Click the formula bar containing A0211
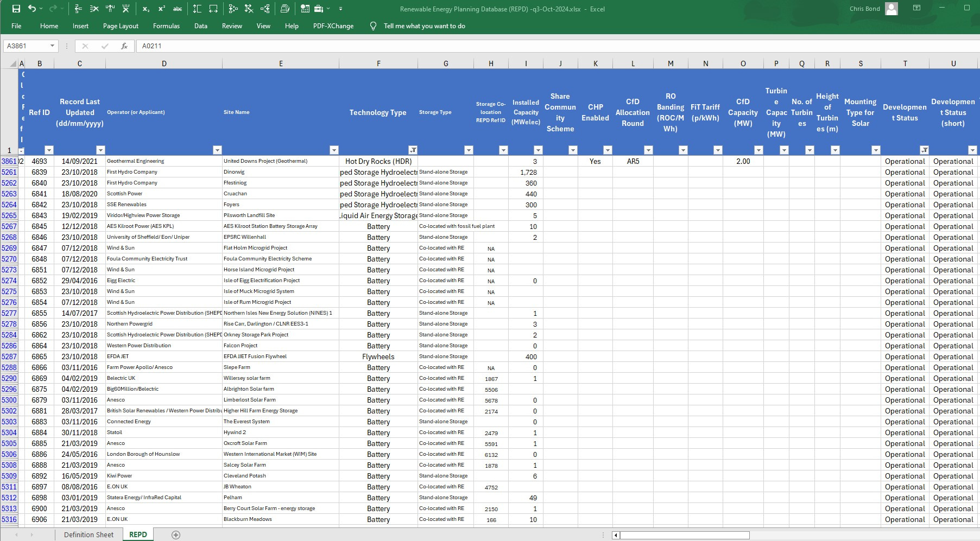Screen dimensions: 980x541 (558, 46)
